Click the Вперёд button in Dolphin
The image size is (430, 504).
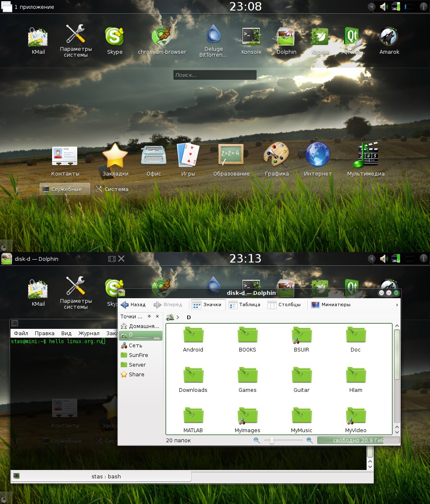[x=168, y=304]
